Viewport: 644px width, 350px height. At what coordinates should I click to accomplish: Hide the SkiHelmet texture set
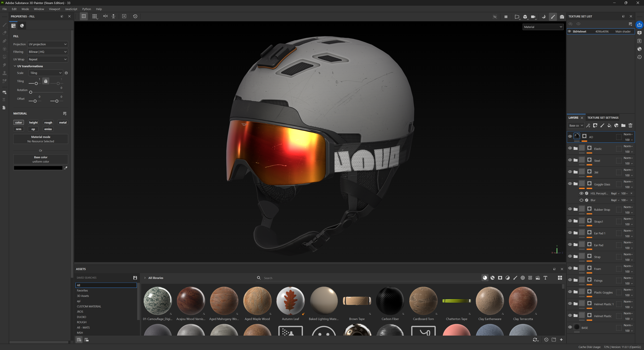tap(569, 32)
